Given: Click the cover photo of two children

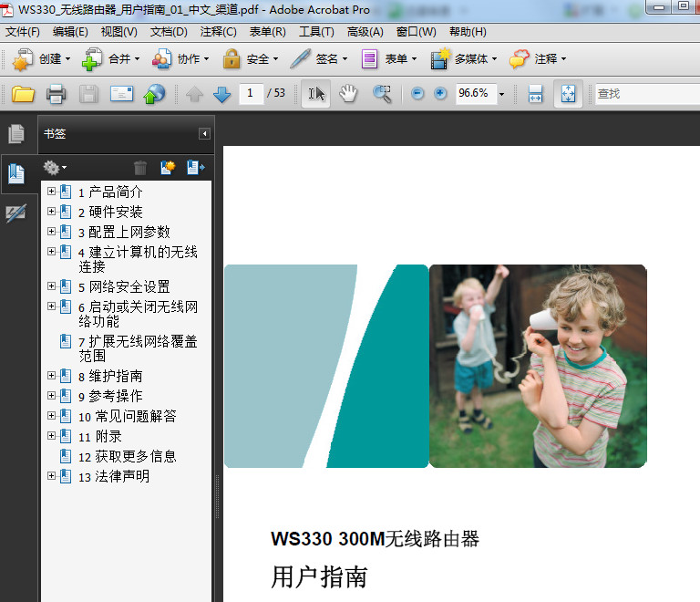Looking at the screenshot, I should (x=538, y=366).
